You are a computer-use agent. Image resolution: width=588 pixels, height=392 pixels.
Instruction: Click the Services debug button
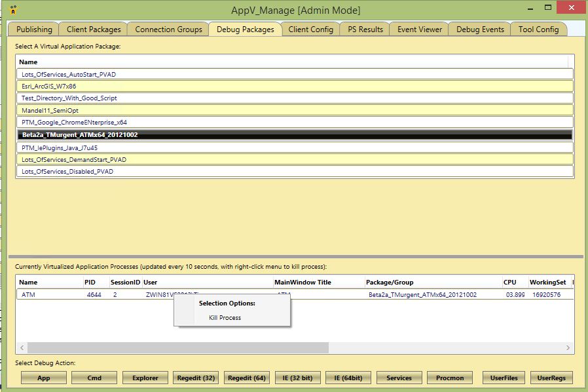click(x=399, y=378)
